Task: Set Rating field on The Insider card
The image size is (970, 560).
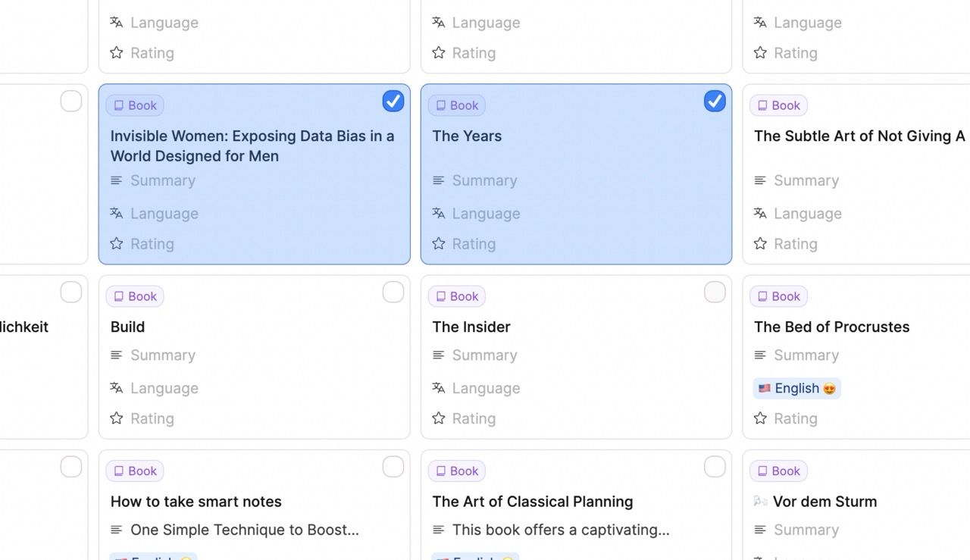Action: click(474, 418)
